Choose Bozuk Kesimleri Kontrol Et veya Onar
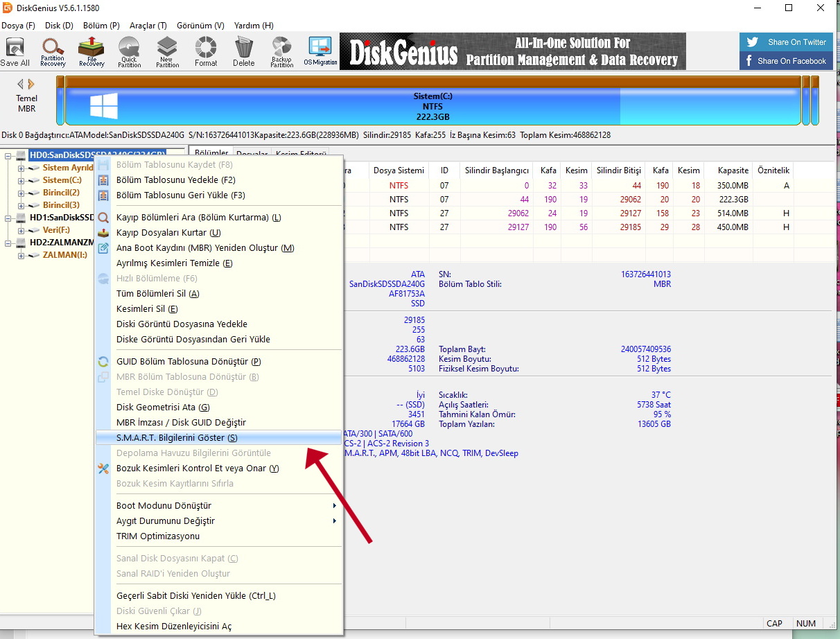 tap(219, 469)
